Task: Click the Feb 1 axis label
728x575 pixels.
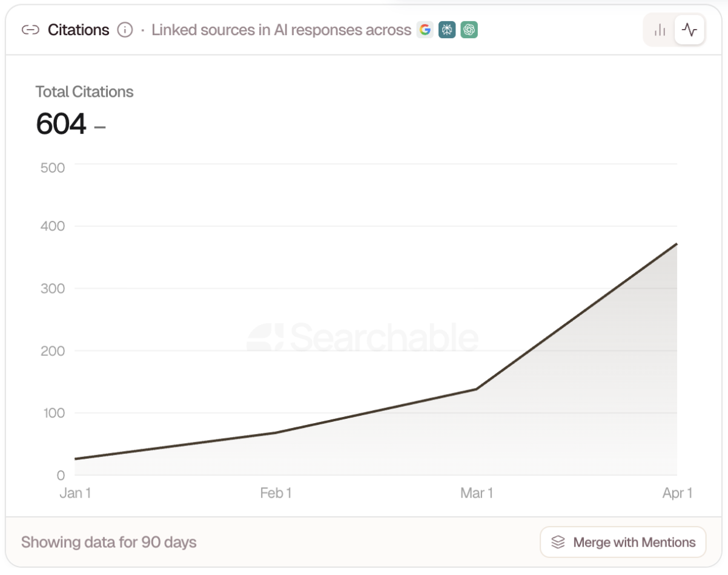Action: [x=276, y=493]
